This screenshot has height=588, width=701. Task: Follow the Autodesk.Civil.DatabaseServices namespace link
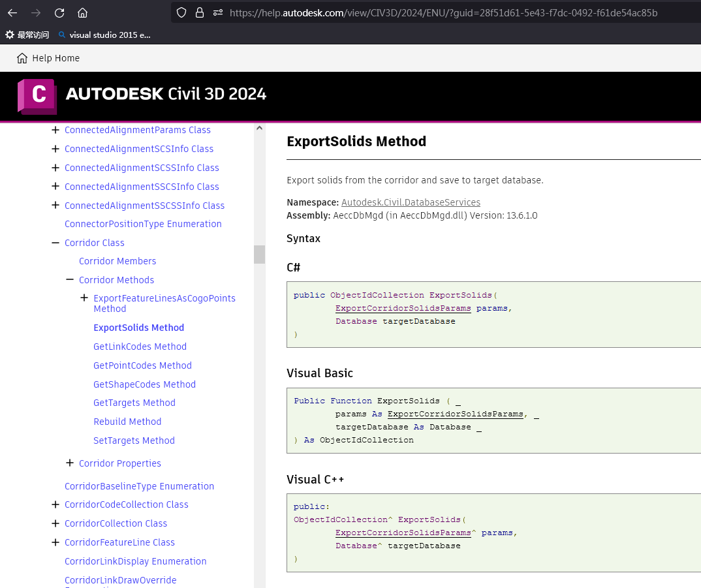(410, 202)
